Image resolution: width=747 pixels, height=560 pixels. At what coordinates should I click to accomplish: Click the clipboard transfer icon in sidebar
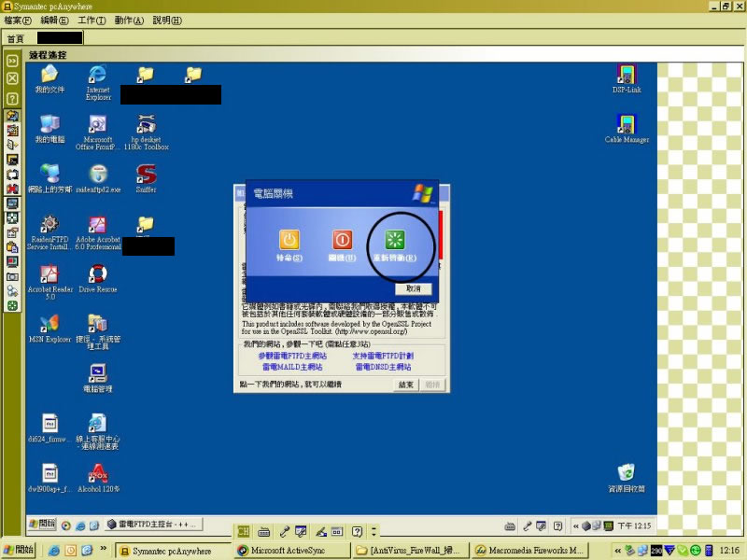click(12, 247)
